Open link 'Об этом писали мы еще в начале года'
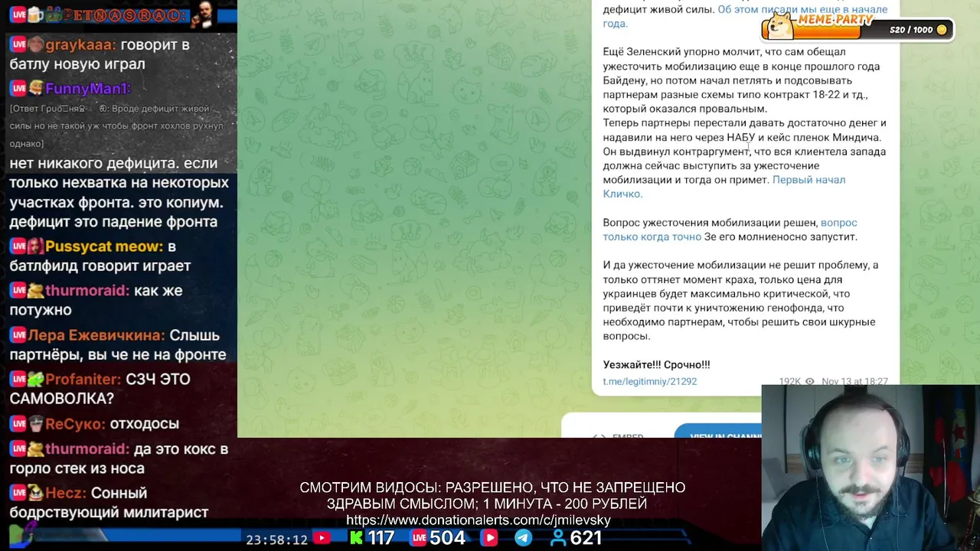 point(746,16)
